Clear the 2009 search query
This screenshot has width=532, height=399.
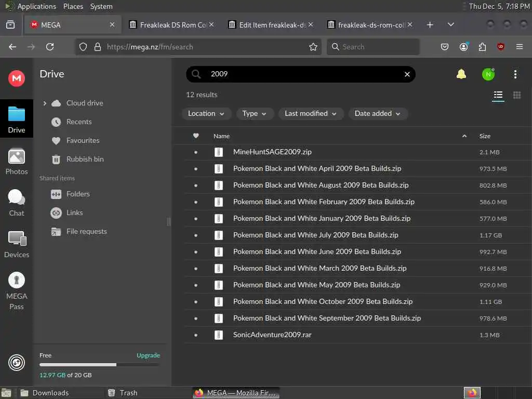coord(407,74)
